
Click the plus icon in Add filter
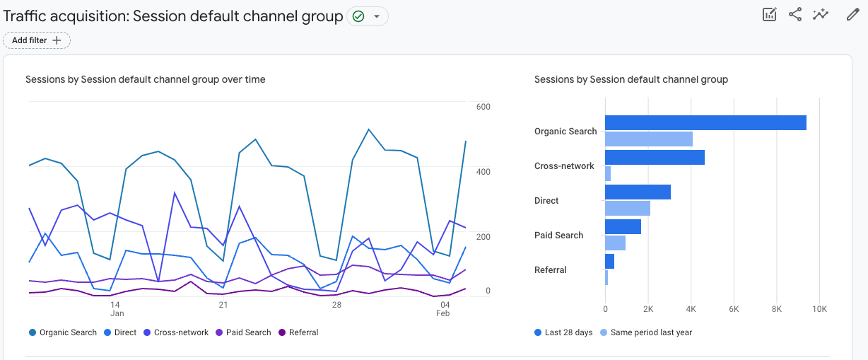tap(57, 40)
